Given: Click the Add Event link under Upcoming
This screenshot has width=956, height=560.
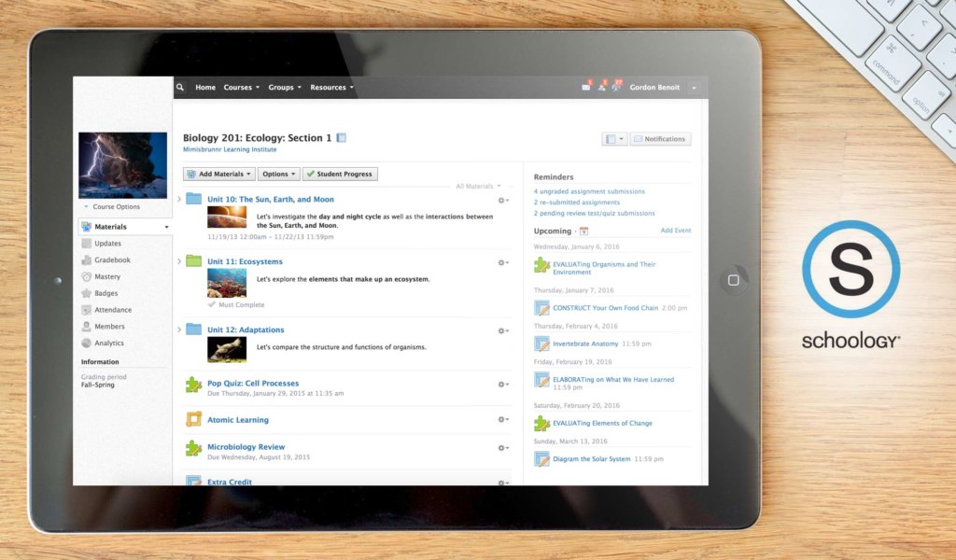Looking at the screenshot, I should [x=675, y=230].
